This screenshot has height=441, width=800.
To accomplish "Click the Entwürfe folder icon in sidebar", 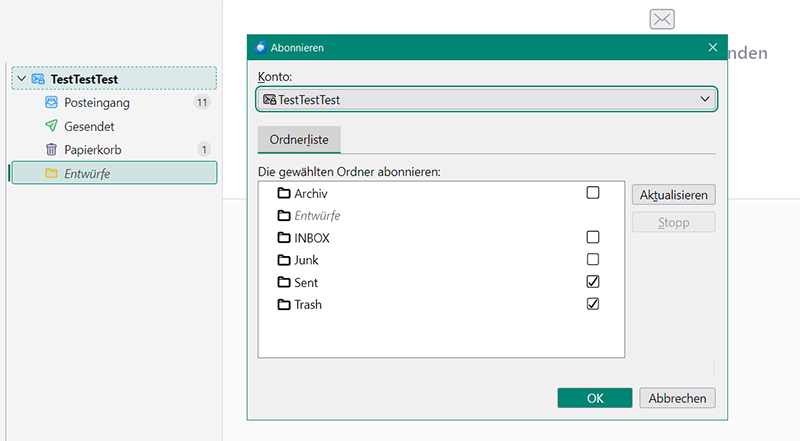I will coord(52,174).
